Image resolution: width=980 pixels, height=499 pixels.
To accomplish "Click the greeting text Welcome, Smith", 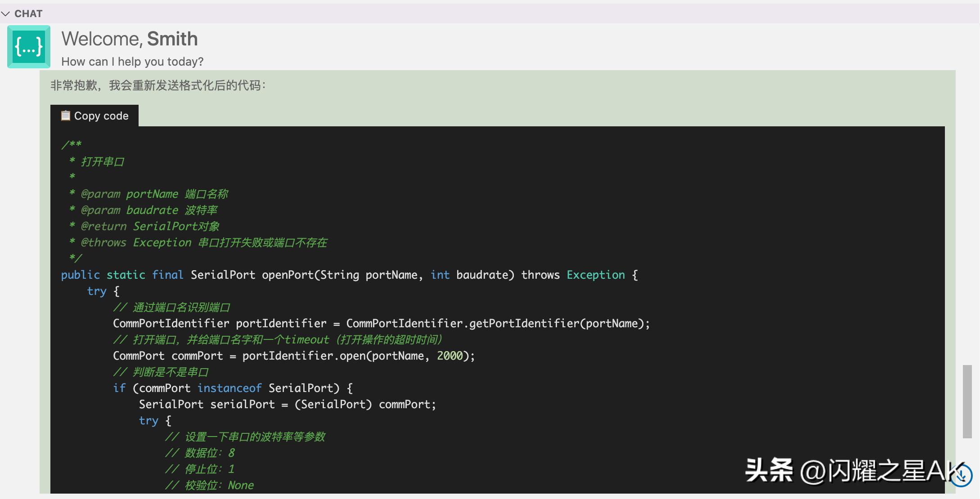I will coord(130,39).
